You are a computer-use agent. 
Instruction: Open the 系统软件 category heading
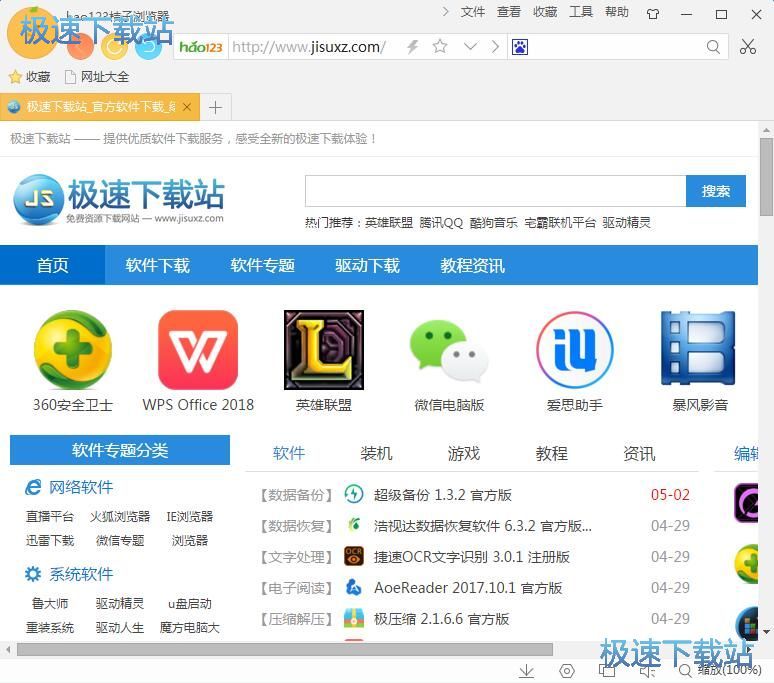69,574
